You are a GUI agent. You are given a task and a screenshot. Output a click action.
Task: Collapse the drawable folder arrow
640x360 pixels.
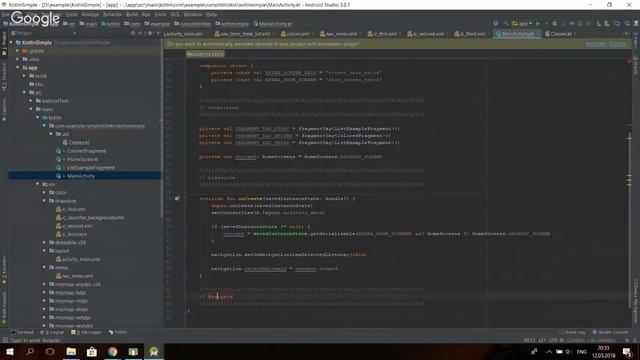[x=44, y=201]
